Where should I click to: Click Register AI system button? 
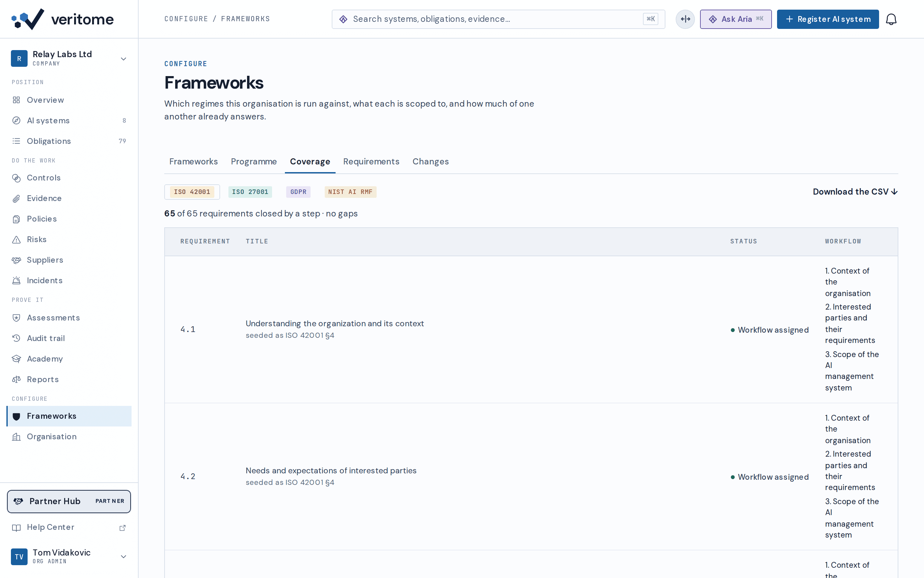tap(828, 19)
